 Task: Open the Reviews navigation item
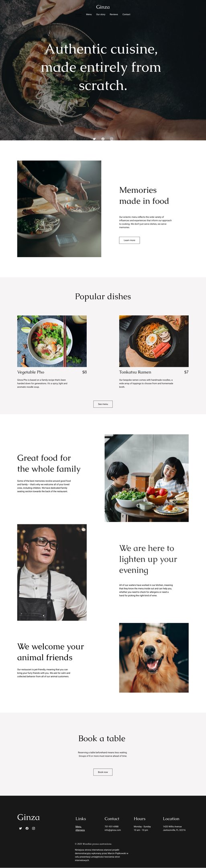click(x=114, y=14)
